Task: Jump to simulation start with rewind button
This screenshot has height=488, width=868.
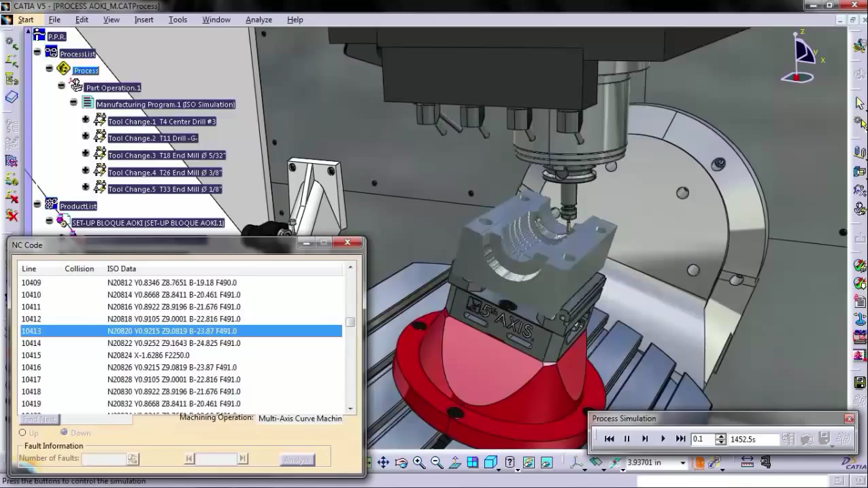Action: 610,439
